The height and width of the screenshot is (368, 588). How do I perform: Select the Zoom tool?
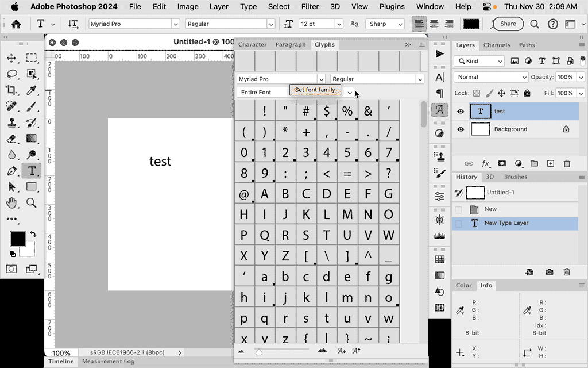pyautogui.click(x=32, y=204)
